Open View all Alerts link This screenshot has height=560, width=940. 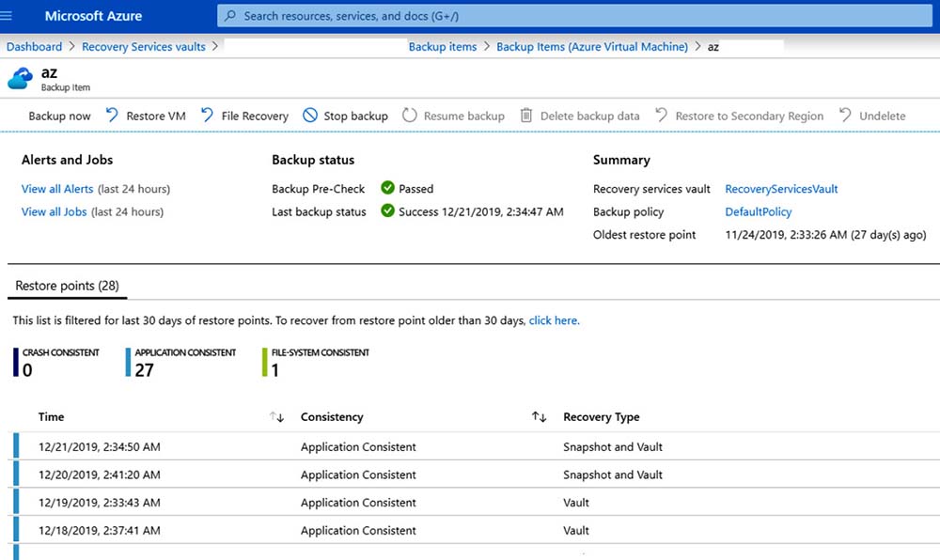[x=57, y=189]
